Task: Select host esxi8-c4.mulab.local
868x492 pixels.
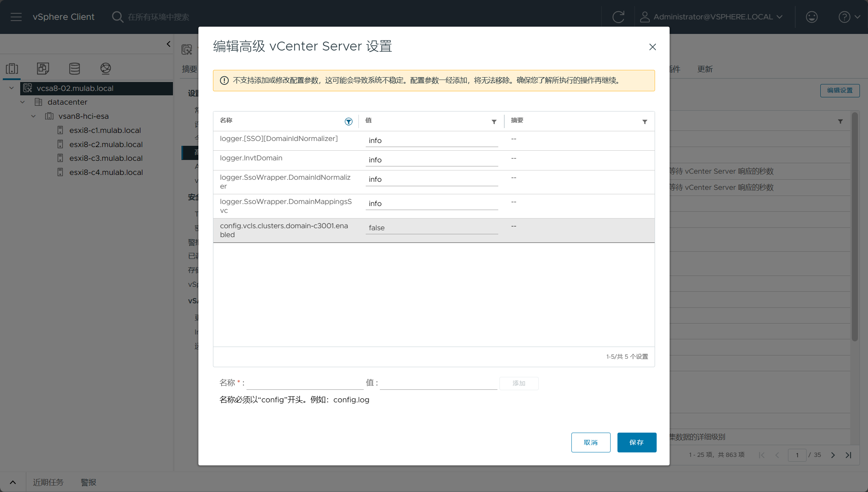Action: 106,172
